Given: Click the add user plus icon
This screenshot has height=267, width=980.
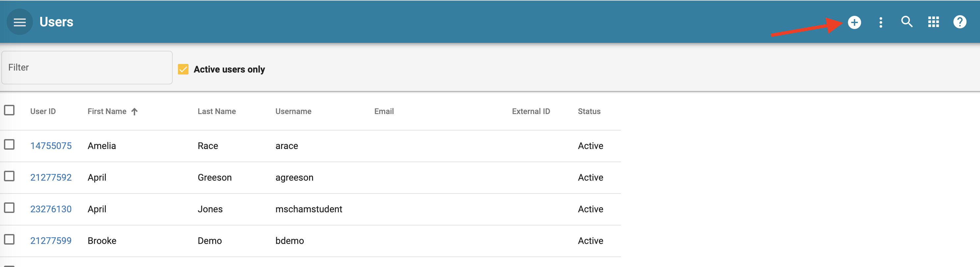Looking at the screenshot, I should click(854, 22).
